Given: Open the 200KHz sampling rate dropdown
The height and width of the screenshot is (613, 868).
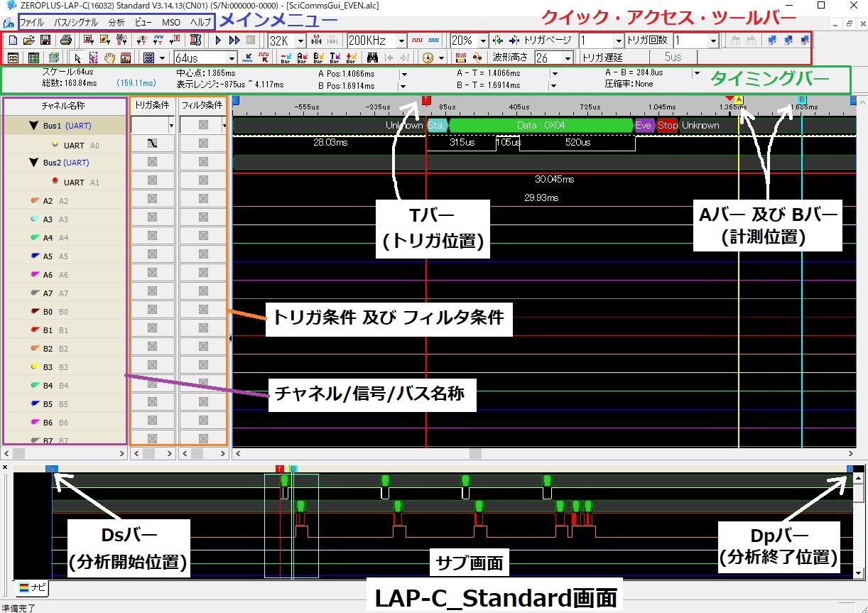Looking at the screenshot, I should click(x=401, y=40).
